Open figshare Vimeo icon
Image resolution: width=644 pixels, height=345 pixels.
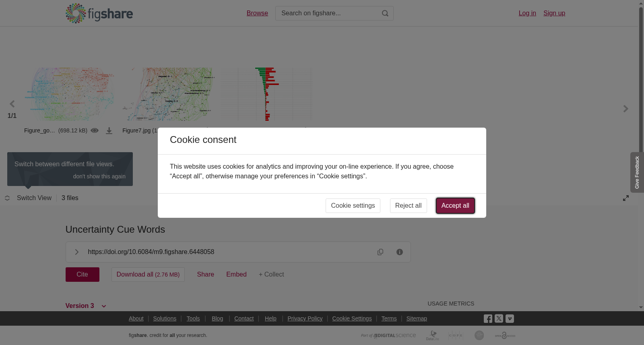(x=510, y=318)
